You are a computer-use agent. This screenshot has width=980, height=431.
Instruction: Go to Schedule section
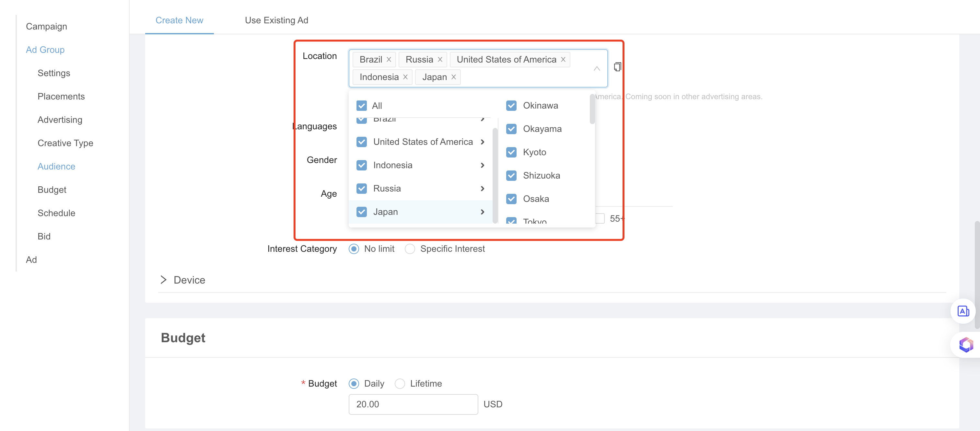coord(56,213)
